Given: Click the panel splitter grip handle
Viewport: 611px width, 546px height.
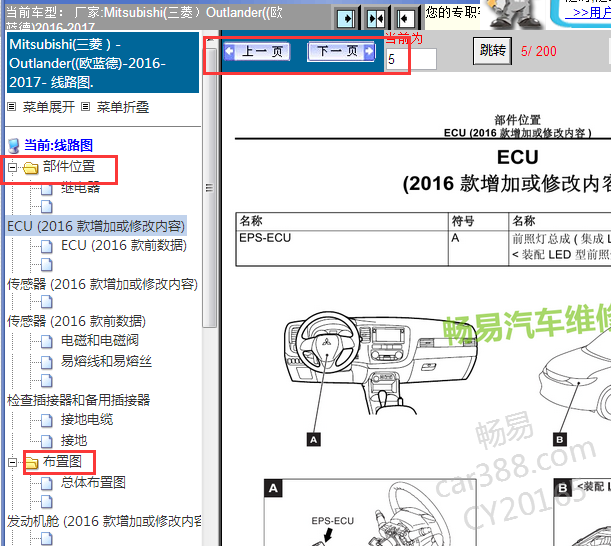Looking at the screenshot, I should pyautogui.click(x=209, y=188).
